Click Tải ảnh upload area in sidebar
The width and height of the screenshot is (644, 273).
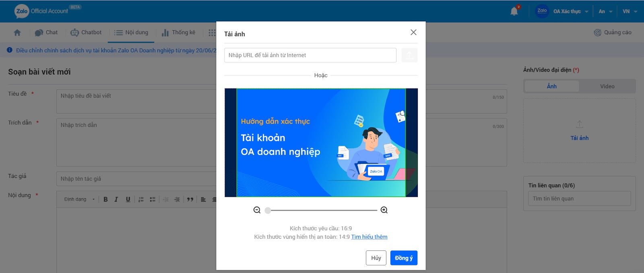point(580,131)
